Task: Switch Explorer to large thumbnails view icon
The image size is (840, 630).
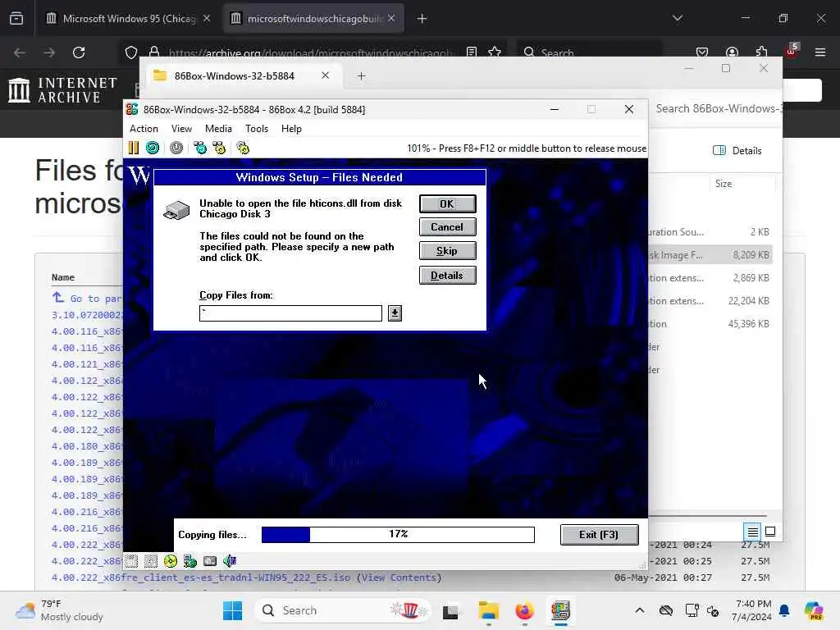Action: (x=770, y=532)
